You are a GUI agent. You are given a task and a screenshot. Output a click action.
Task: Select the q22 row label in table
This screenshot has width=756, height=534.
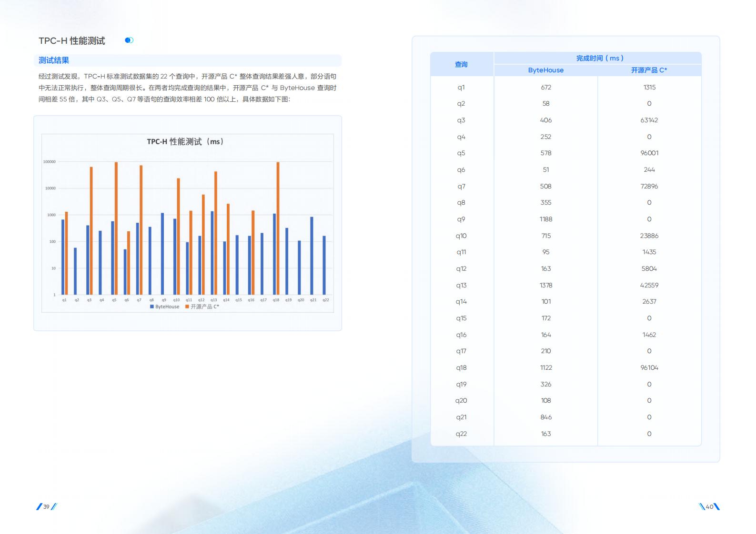pyautogui.click(x=461, y=434)
